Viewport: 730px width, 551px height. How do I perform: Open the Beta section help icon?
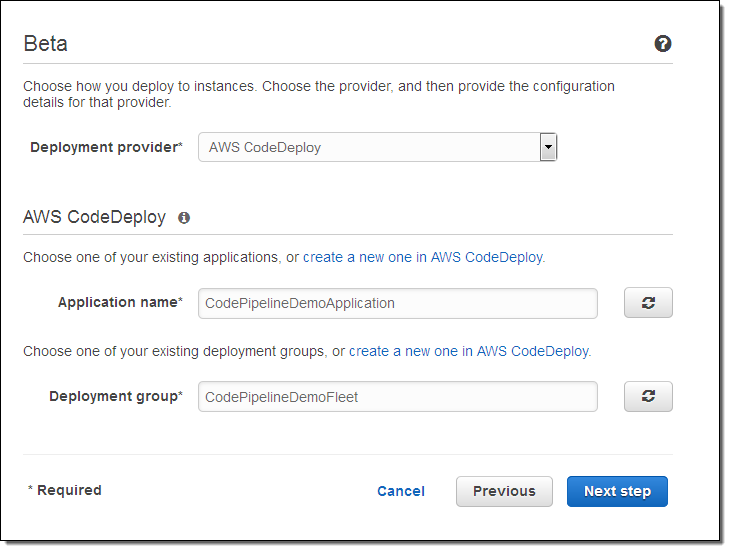662,44
